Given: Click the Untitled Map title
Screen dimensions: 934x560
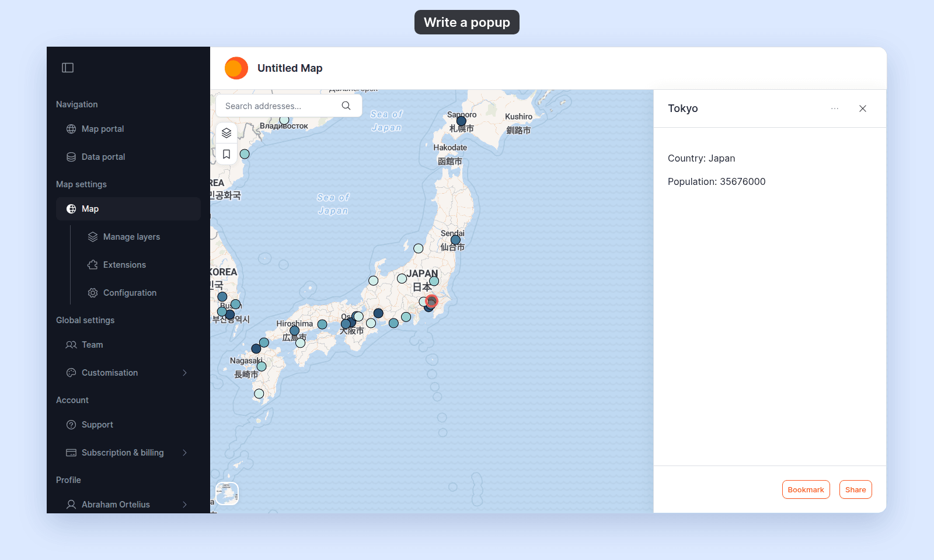Looking at the screenshot, I should (290, 68).
